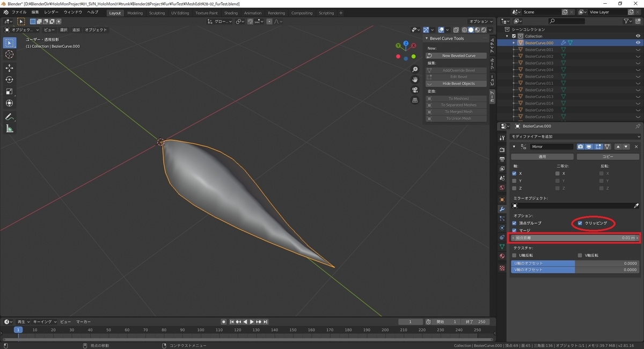The width and height of the screenshot is (644, 349).
Task: Switch to wireframe viewport shading
Action: tap(465, 30)
